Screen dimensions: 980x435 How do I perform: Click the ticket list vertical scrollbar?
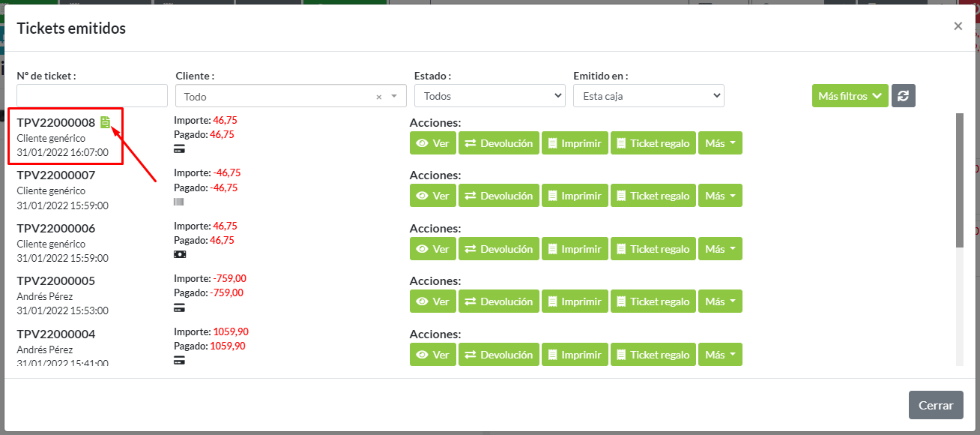coord(960,180)
